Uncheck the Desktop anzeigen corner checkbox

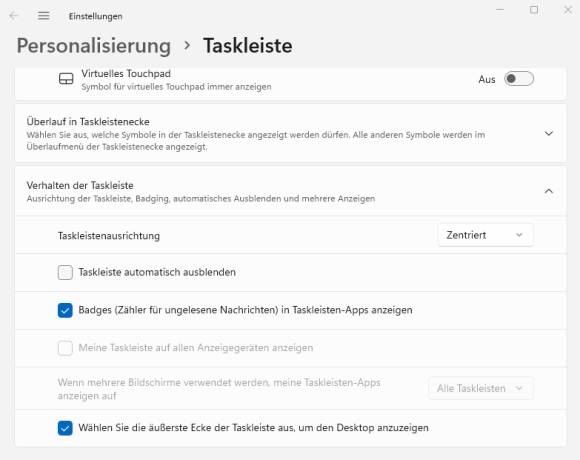pos(65,428)
